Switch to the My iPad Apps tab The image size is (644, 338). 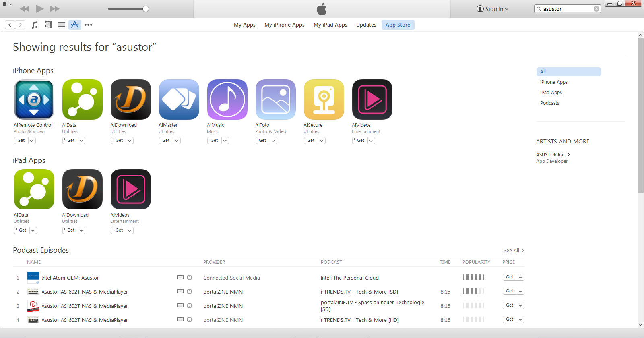pos(330,25)
